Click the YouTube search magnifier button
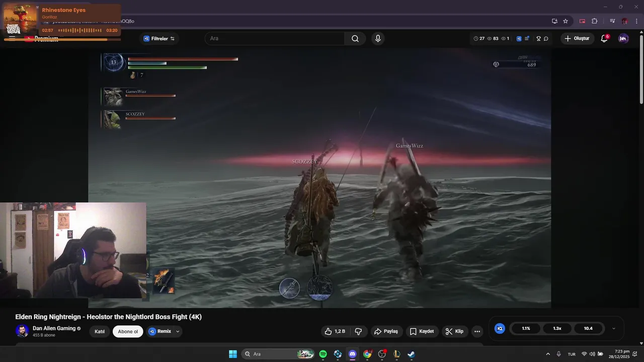 coord(355,39)
